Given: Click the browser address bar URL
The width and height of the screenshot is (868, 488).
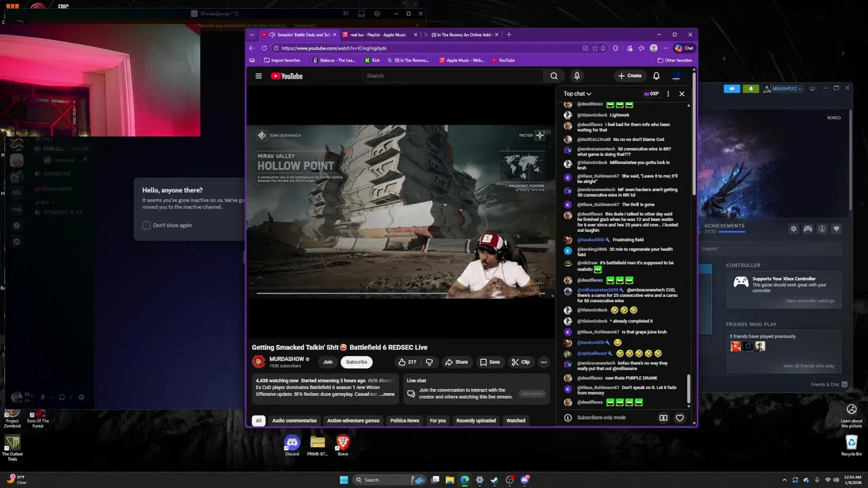Looking at the screenshot, I should 334,48.
